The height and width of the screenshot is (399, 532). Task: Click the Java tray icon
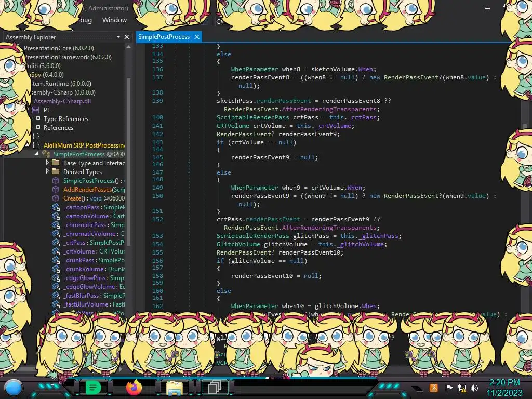434,388
